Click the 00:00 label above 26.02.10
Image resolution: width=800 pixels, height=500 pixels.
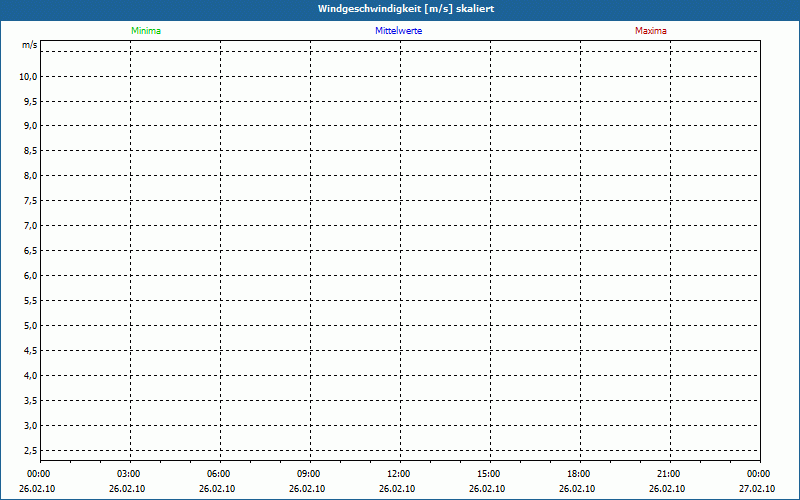(x=38, y=474)
